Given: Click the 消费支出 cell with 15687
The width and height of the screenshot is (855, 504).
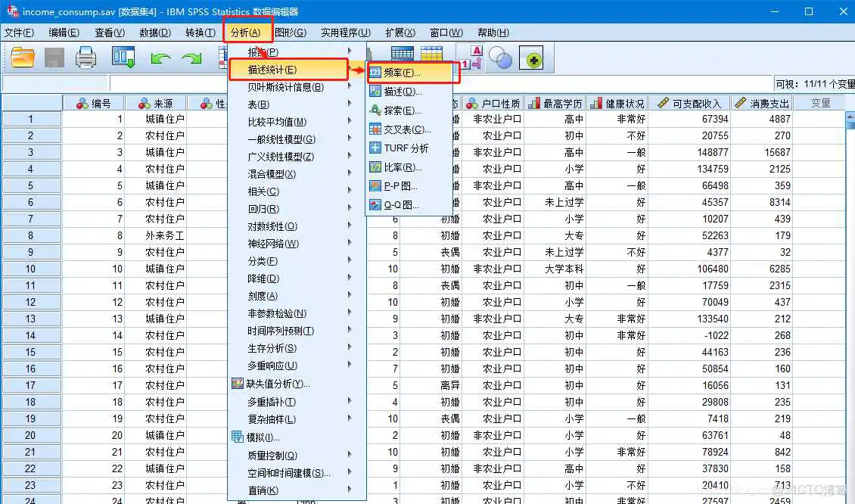Looking at the screenshot, I should (x=762, y=152).
